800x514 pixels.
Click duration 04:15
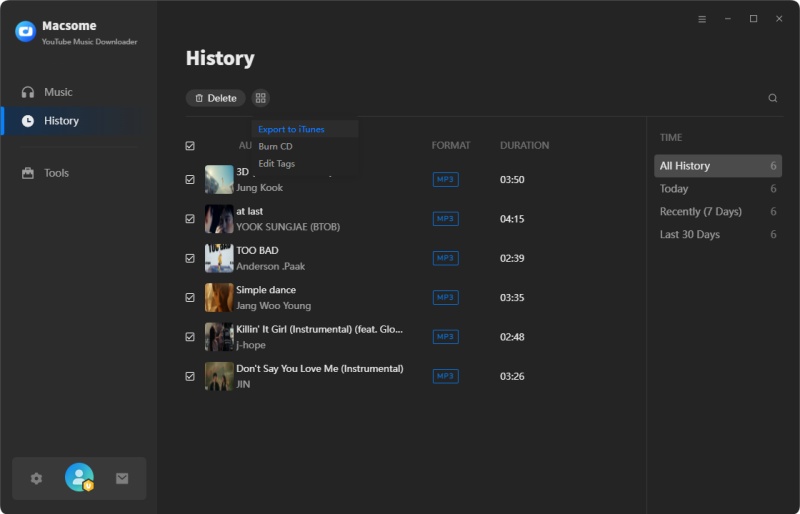512,219
